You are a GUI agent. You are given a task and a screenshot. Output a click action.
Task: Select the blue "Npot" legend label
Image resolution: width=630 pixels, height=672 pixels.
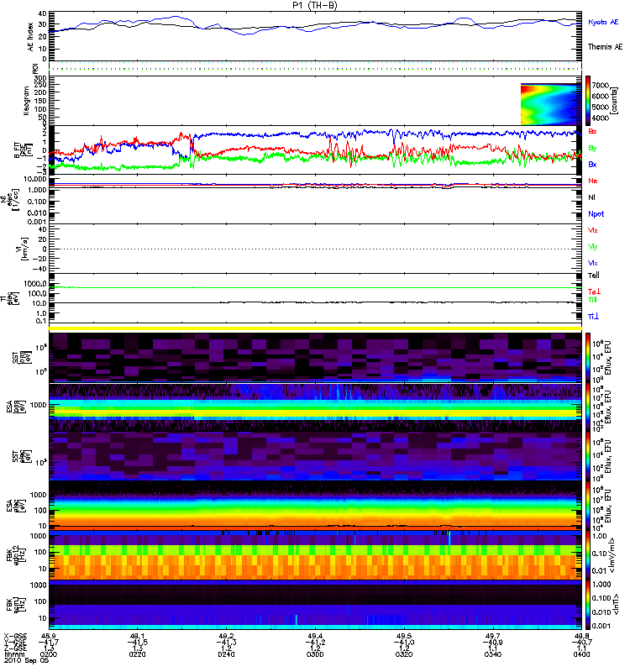coord(596,214)
